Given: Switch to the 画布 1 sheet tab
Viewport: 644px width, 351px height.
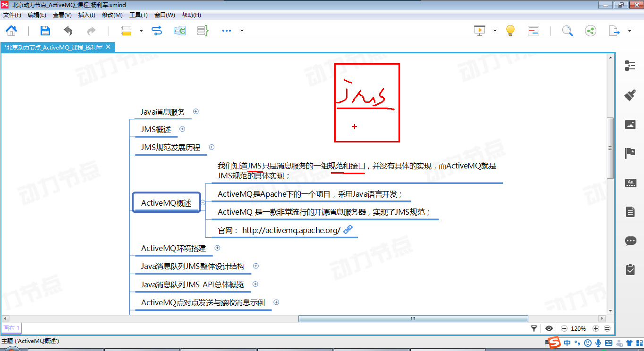Looking at the screenshot, I should click(11, 328).
